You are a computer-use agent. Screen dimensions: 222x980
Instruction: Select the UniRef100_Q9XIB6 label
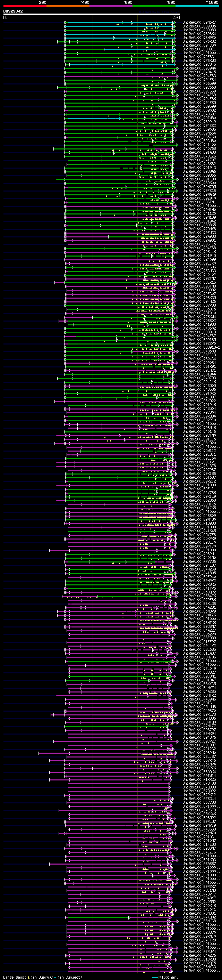click(x=199, y=473)
